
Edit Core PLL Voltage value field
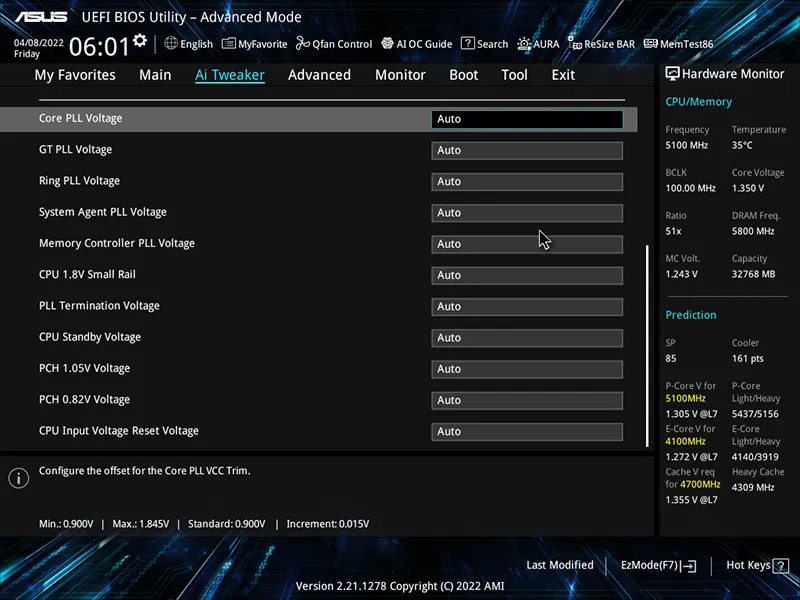[x=527, y=119]
